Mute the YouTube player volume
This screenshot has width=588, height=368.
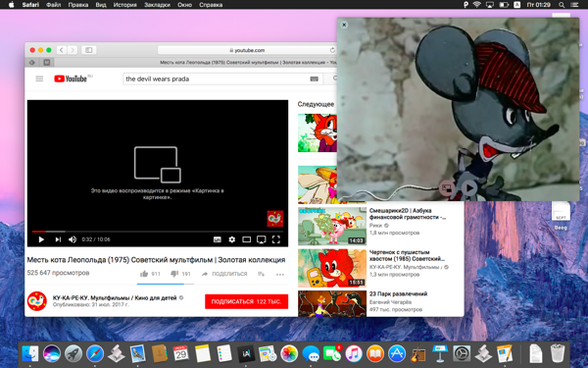[x=73, y=239]
